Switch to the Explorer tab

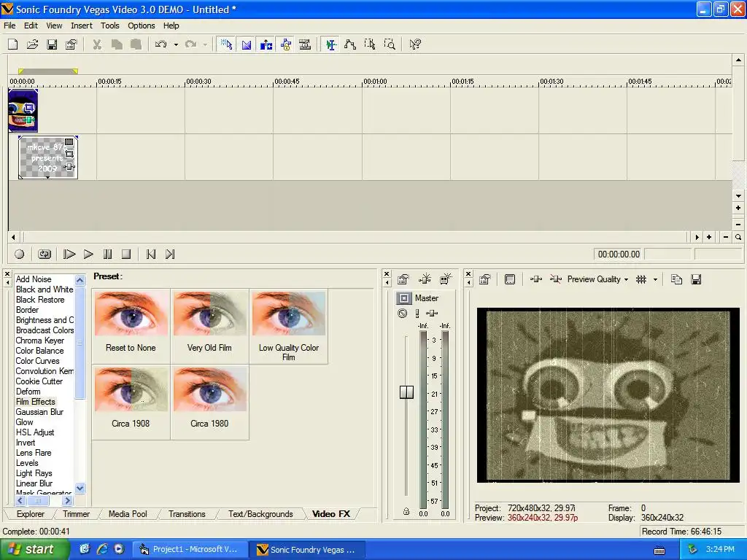point(31,514)
